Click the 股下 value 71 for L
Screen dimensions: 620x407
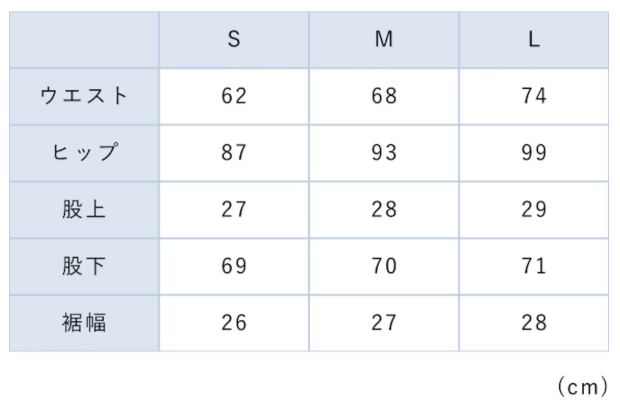click(534, 266)
